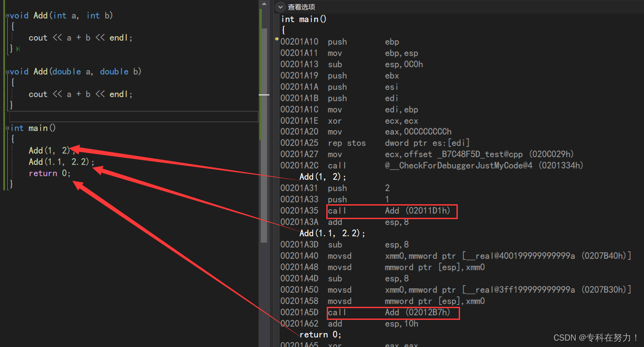Collapse the void Add(int a, int b) function

[7, 16]
